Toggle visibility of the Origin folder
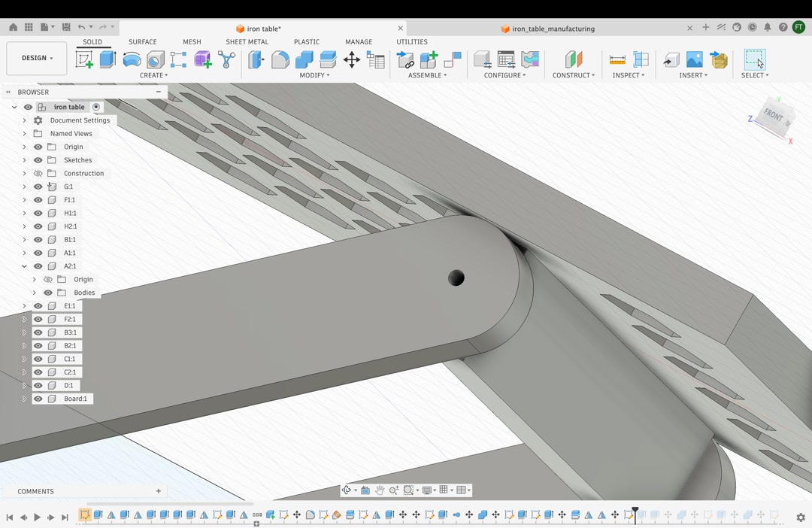 click(38, 147)
